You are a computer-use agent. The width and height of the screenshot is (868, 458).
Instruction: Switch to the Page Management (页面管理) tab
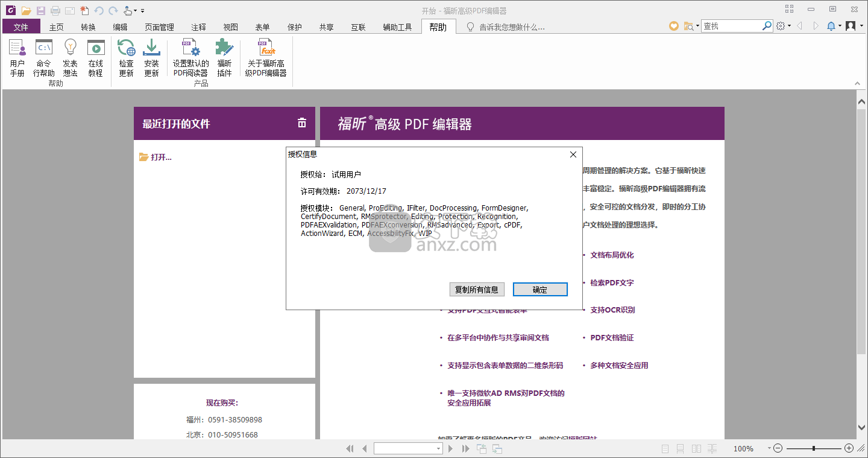[x=159, y=27]
